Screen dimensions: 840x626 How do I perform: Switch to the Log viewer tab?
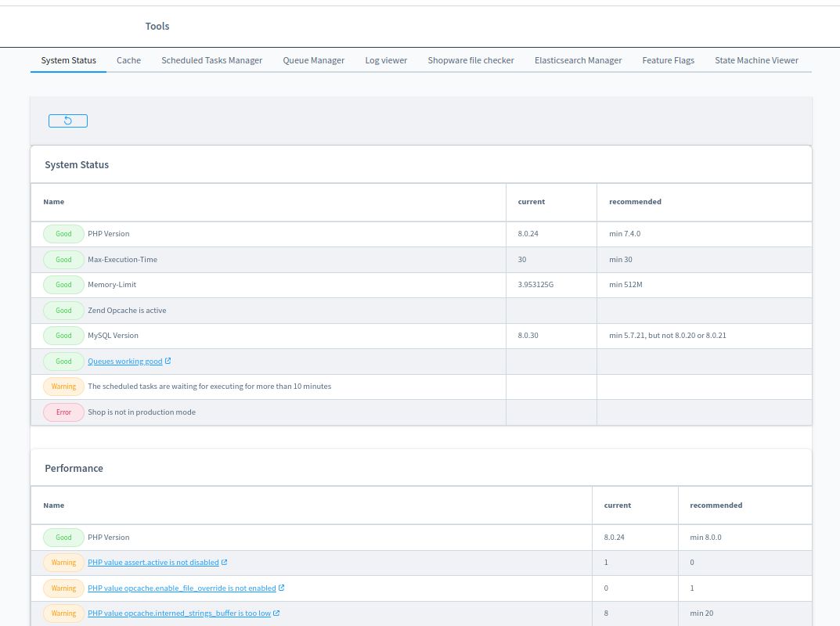[386, 60]
